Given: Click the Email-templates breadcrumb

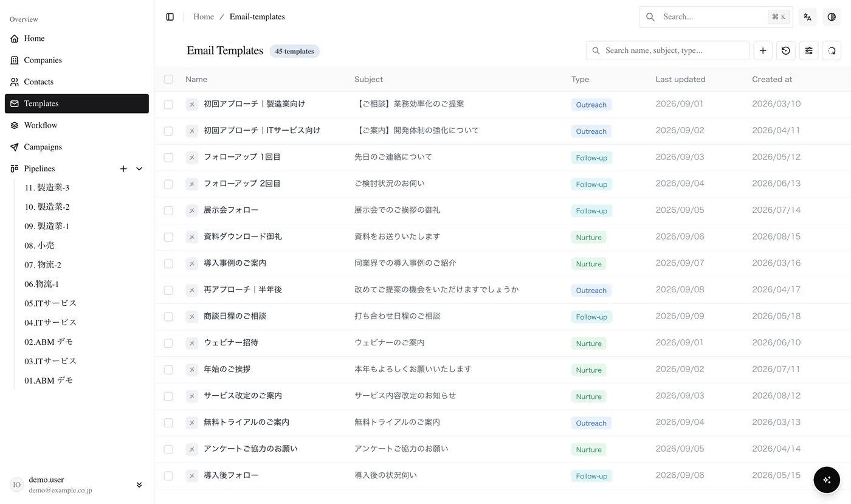Looking at the screenshot, I should point(257,17).
